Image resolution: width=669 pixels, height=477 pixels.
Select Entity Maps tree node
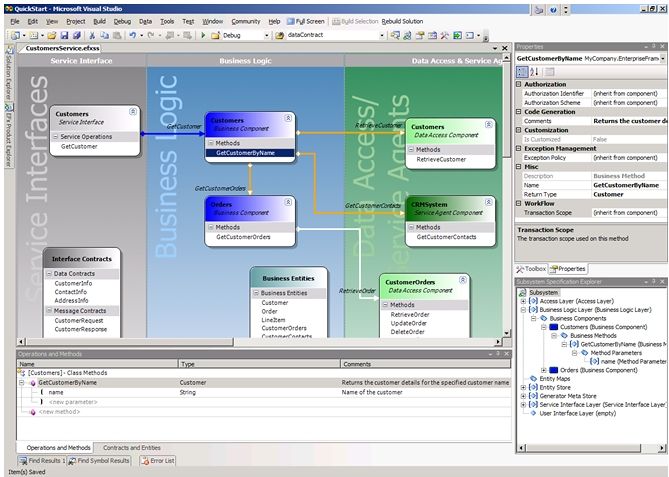555,378
